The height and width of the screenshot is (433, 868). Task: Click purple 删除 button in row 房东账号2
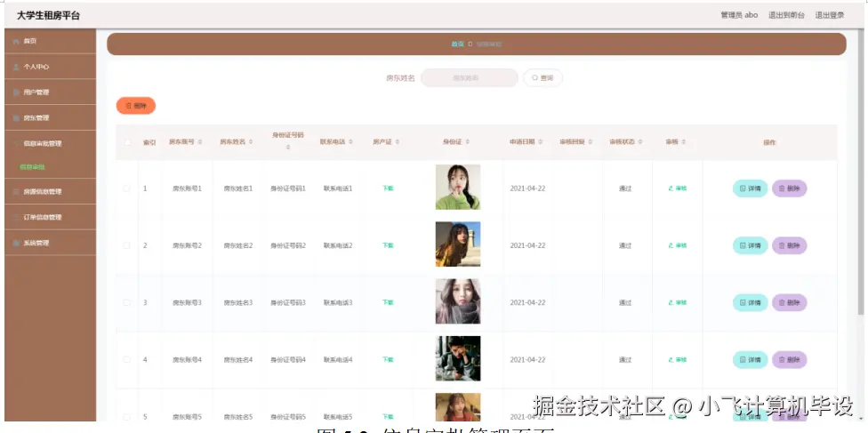coord(790,245)
